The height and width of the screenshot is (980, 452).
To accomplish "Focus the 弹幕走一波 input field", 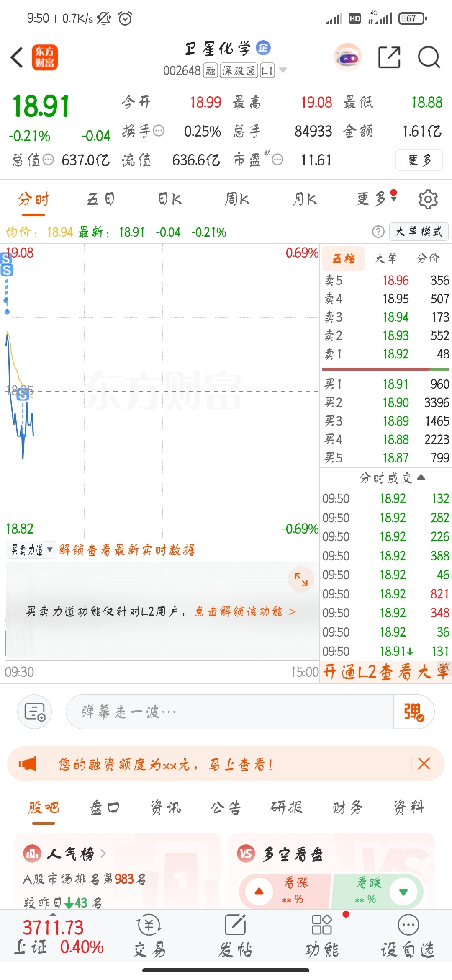I will coord(229,712).
